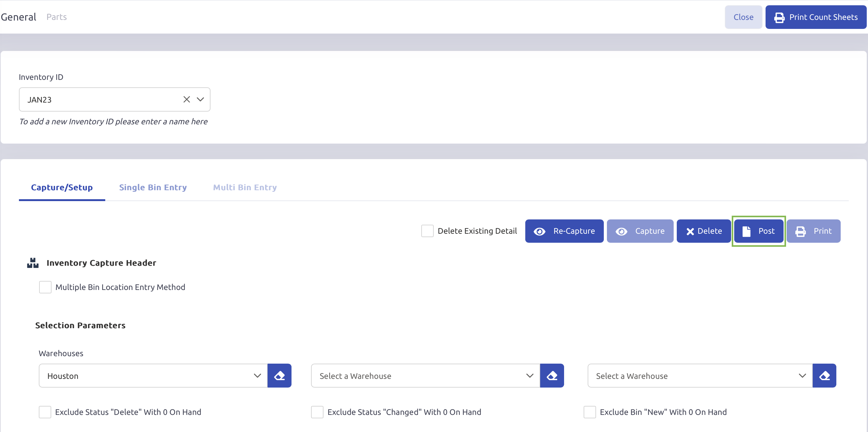Viewport: 868px width, 432px height.
Task: Click eraser icon for second warehouse dropdown
Action: point(552,375)
